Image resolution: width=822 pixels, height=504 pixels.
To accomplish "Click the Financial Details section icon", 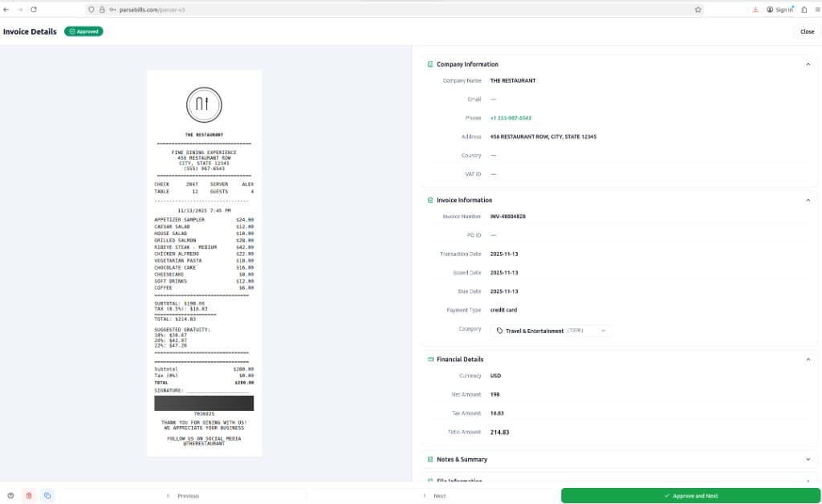I will (429, 360).
